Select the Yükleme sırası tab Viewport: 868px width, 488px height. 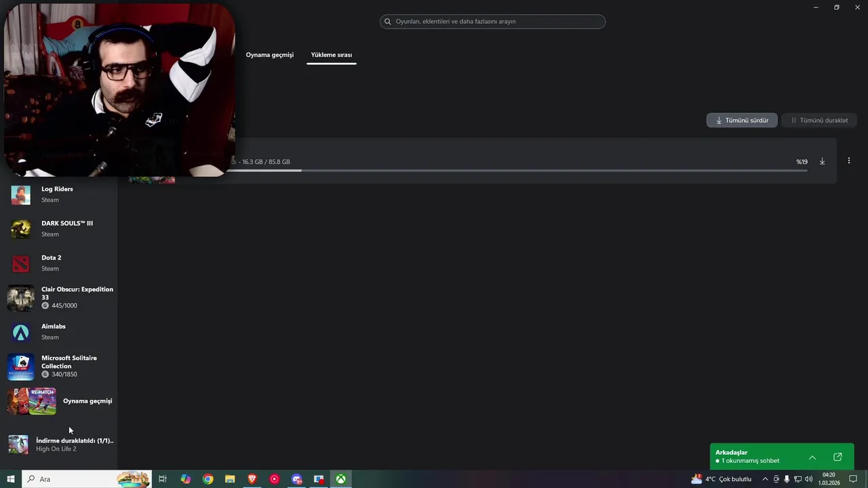(x=332, y=55)
